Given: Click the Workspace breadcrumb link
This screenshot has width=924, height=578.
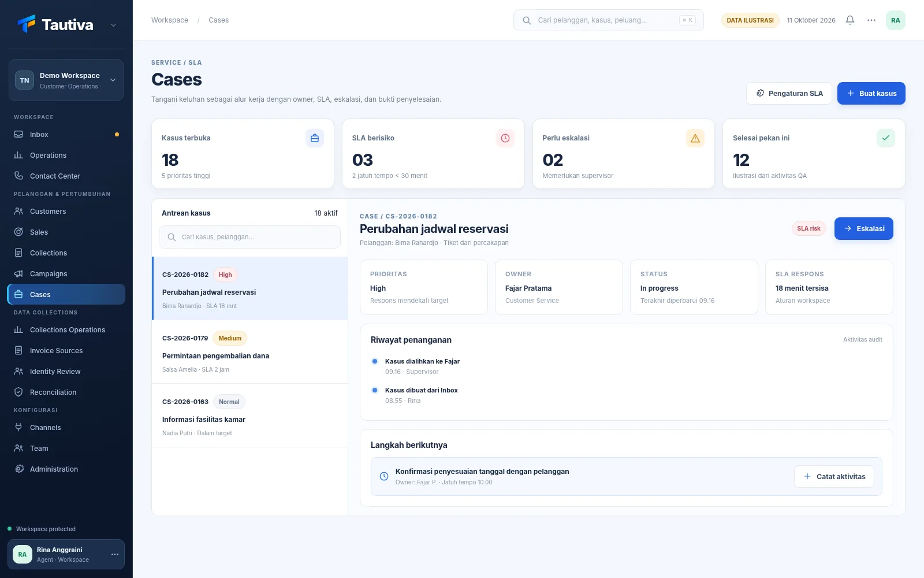Looking at the screenshot, I should (170, 20).
